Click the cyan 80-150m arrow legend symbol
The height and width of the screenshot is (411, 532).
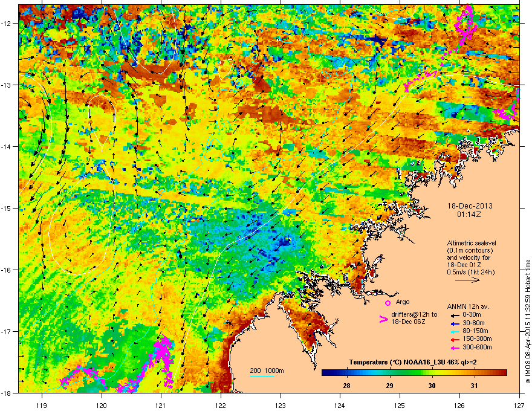[455, 331]
